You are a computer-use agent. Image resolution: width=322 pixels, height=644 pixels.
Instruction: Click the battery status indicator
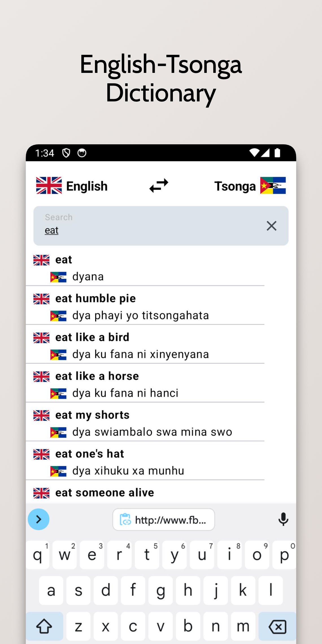click(277, 153)
